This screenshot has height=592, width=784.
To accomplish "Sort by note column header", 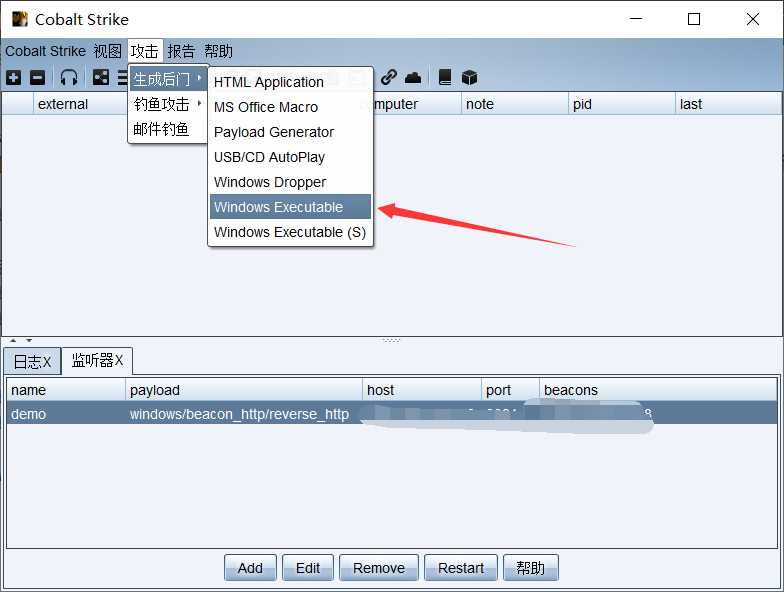I will coord(514,104).
